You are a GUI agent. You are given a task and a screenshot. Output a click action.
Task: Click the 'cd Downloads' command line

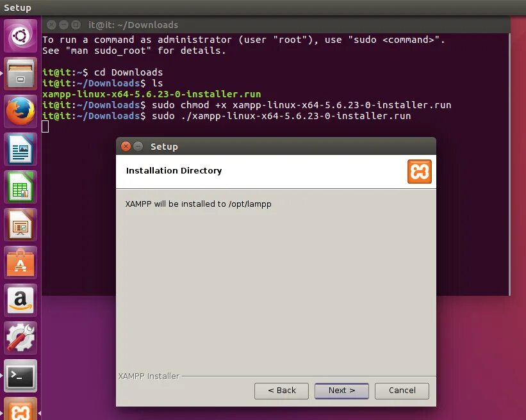point(103,72)
